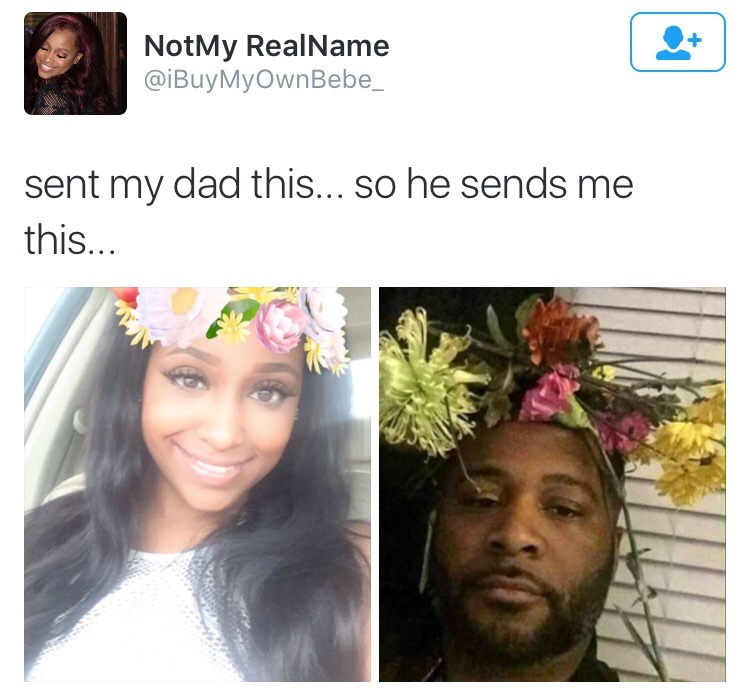Viewport: 750px width, 700px height.
Task: Open the dad's real flower crown photo
Action: click(552, 484)
